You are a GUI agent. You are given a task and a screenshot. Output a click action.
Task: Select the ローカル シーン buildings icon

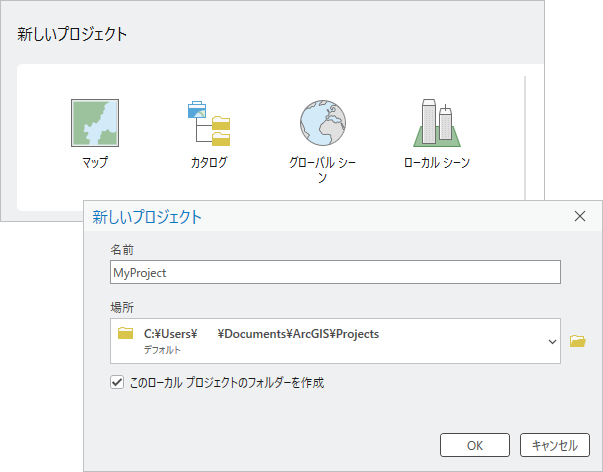436,123
